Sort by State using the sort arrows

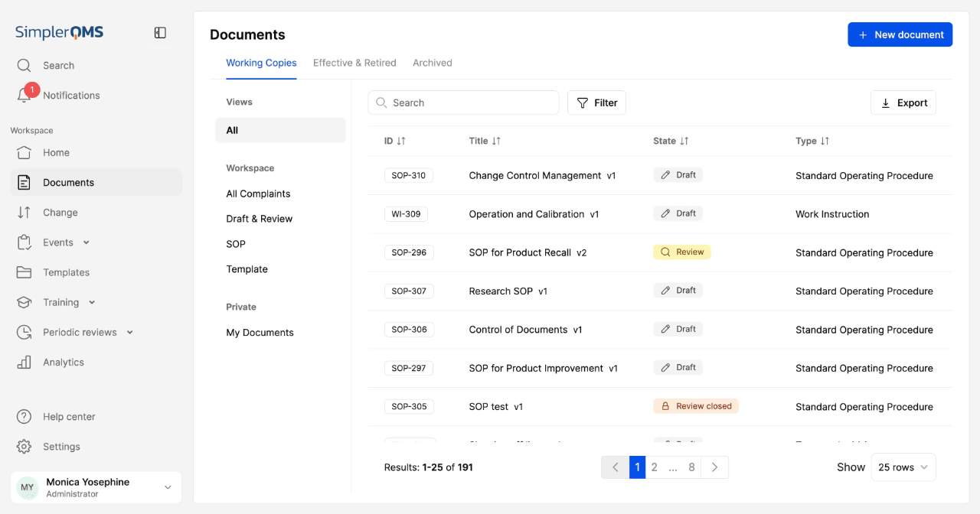point(684,141)
